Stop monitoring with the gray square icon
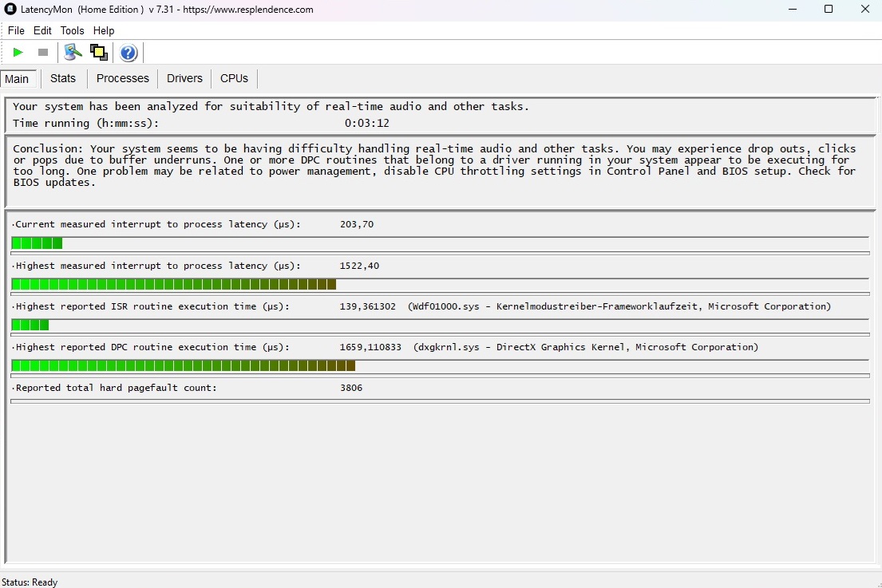This screenshot has height=588, width=882. click(43, 53)
